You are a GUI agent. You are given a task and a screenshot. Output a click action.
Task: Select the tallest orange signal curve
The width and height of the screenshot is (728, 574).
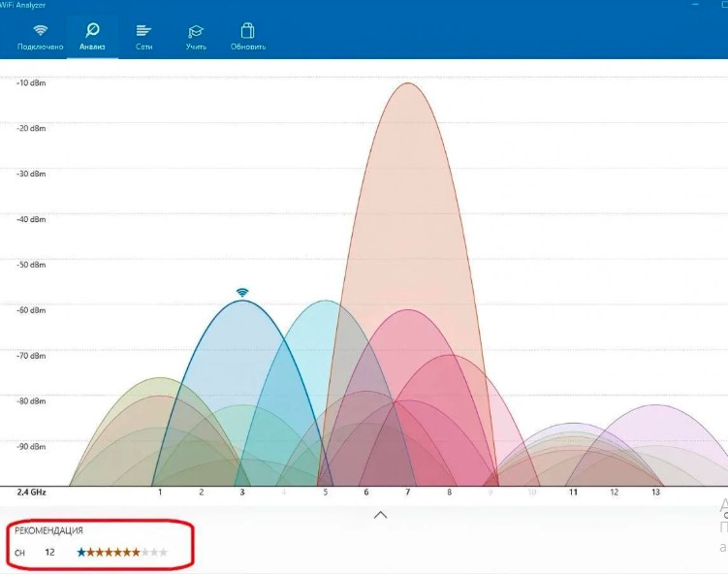[409, 194]
